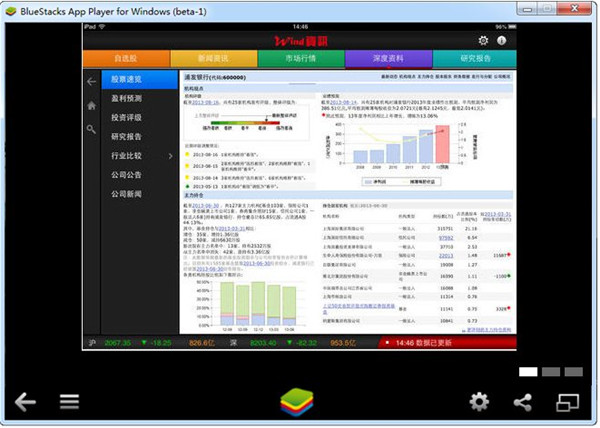This screenshot has width=600, height=428.
Task: Open the blue fund name link in holdings table
Action: 359,308
